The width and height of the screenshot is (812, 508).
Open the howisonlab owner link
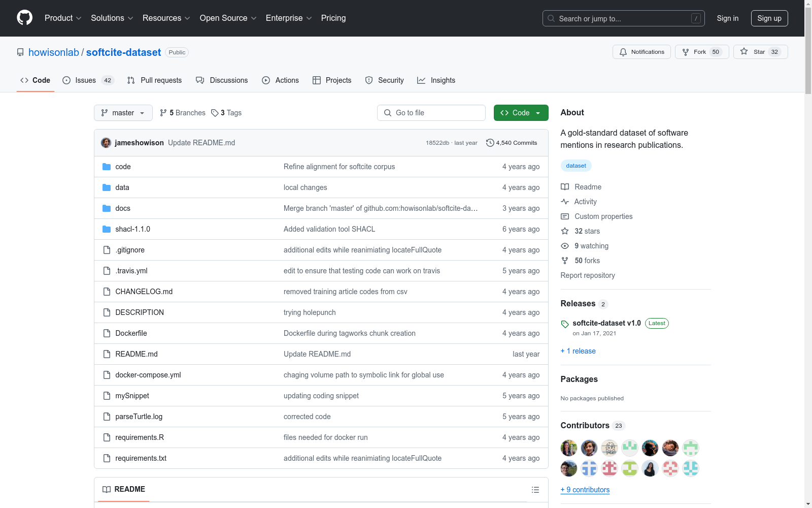click(x=54, y=52)
